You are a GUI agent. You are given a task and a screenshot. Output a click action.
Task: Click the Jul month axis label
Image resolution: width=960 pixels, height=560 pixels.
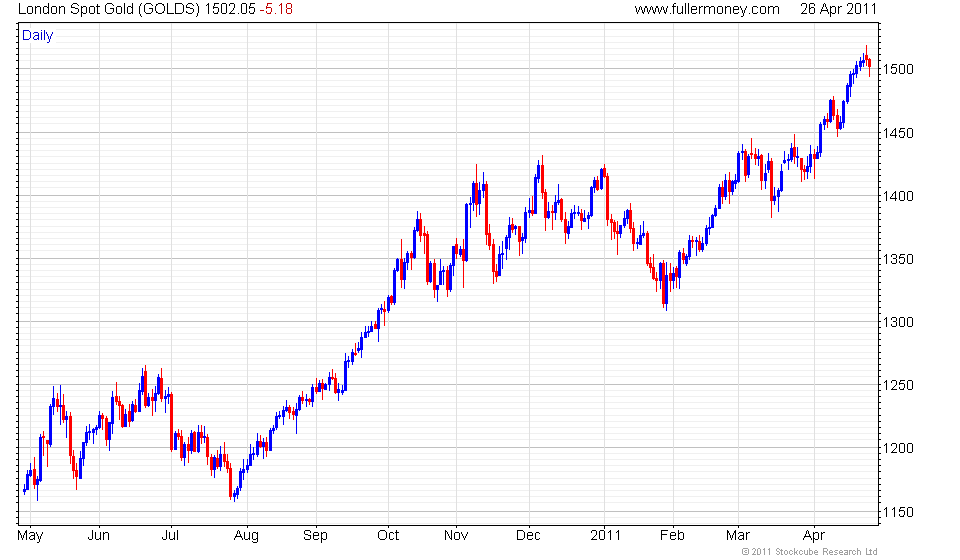coord(170,536)
